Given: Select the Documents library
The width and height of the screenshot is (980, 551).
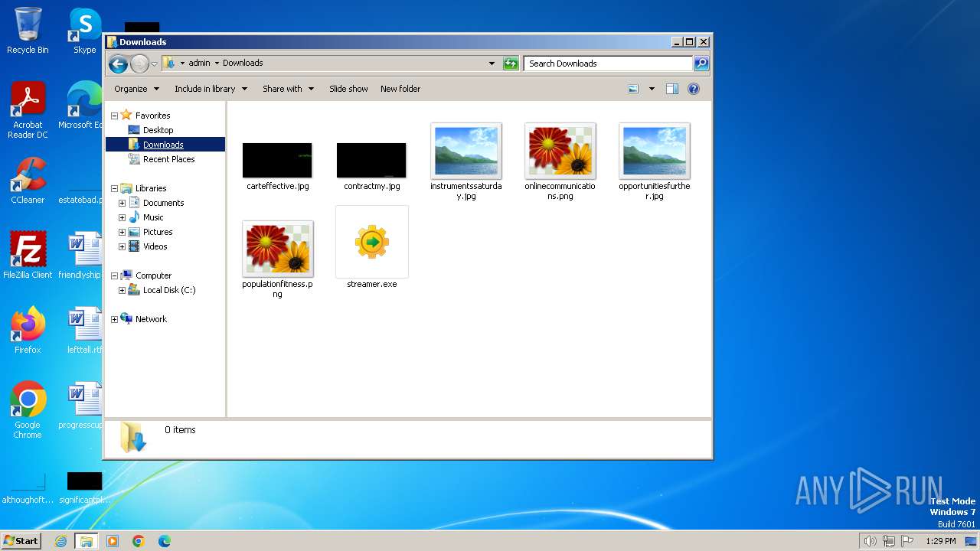Looking at the screenshot, I should coord(163,203).
